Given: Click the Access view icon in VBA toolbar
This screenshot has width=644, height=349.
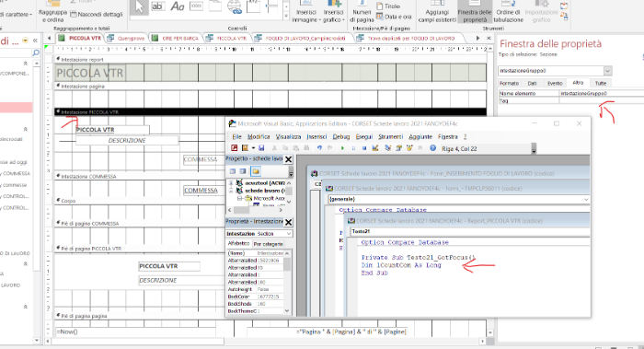Looking at the screenshot, I should click(x=234, y=148).
